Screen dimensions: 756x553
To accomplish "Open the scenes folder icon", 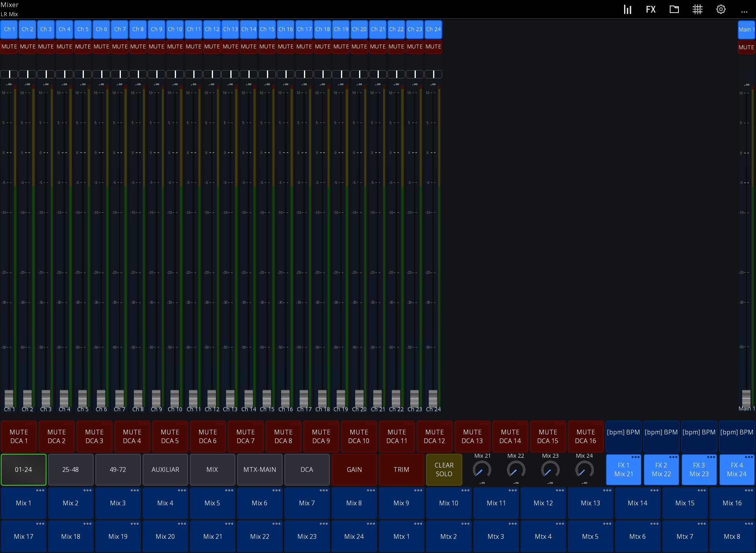I will click(x=674, y=9).
